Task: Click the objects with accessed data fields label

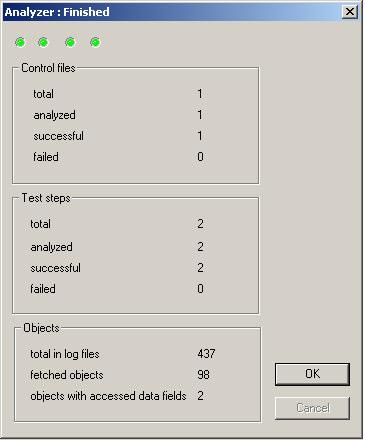Action: pos(108,396)
